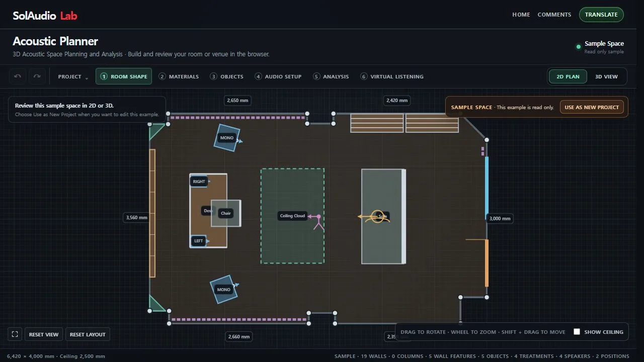Select the Desk object label

click(207, 211)
